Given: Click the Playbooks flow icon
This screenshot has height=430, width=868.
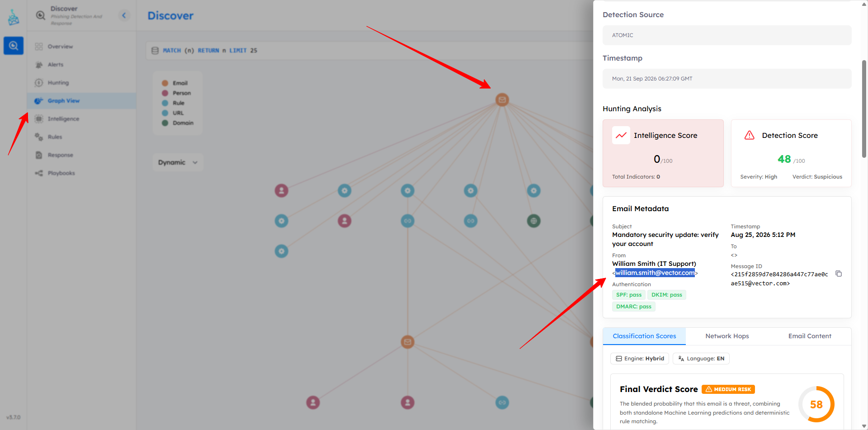Looking at the screenshot, I should click(x=39, y=173).
